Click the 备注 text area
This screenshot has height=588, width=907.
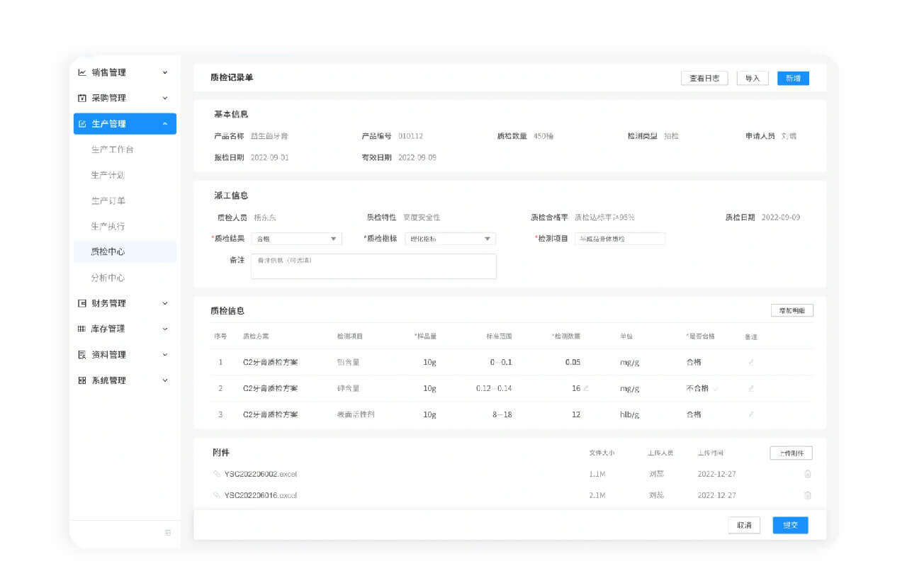[373, 266]
